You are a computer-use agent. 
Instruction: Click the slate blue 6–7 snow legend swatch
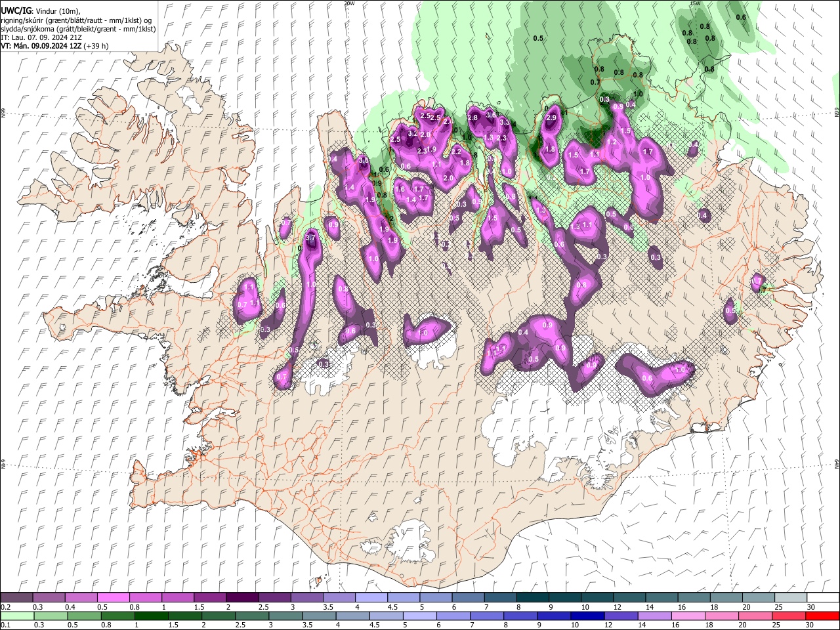tap(468, 597)
